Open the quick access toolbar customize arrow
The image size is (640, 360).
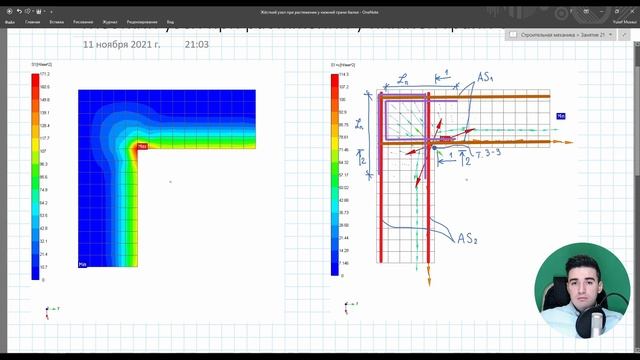pos(51,12)
